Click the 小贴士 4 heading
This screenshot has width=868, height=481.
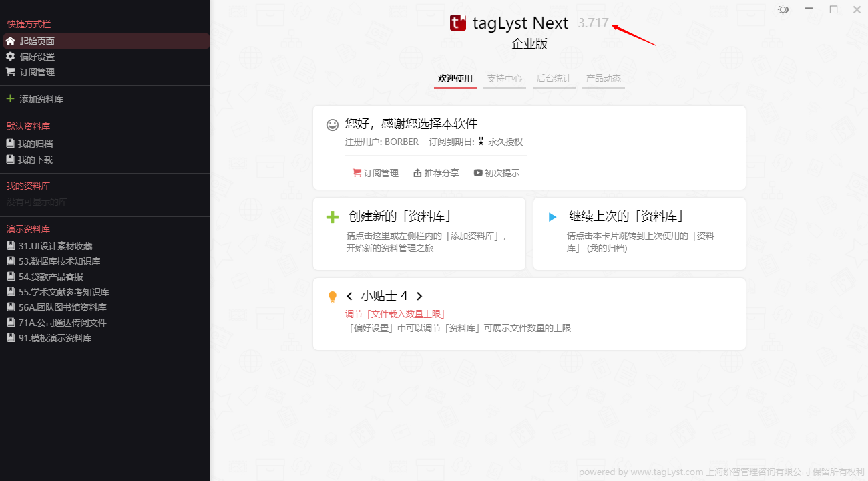click(x=385, y=296)
